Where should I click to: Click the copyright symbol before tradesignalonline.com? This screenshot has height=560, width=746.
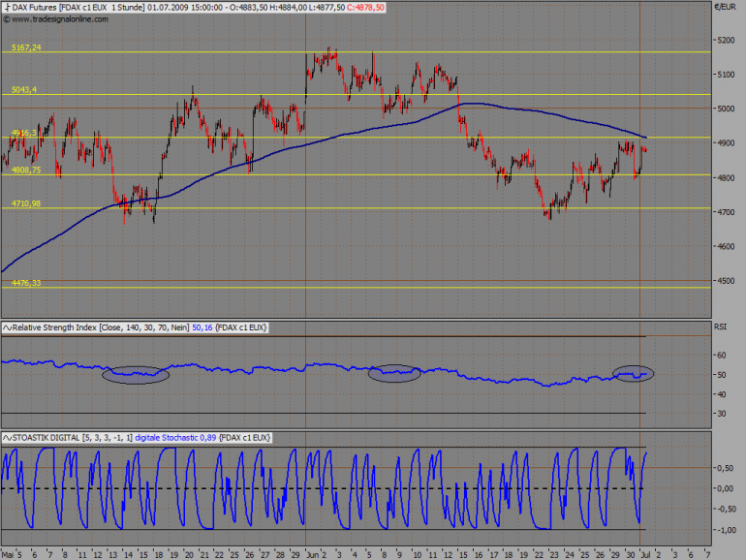(7, 19)
